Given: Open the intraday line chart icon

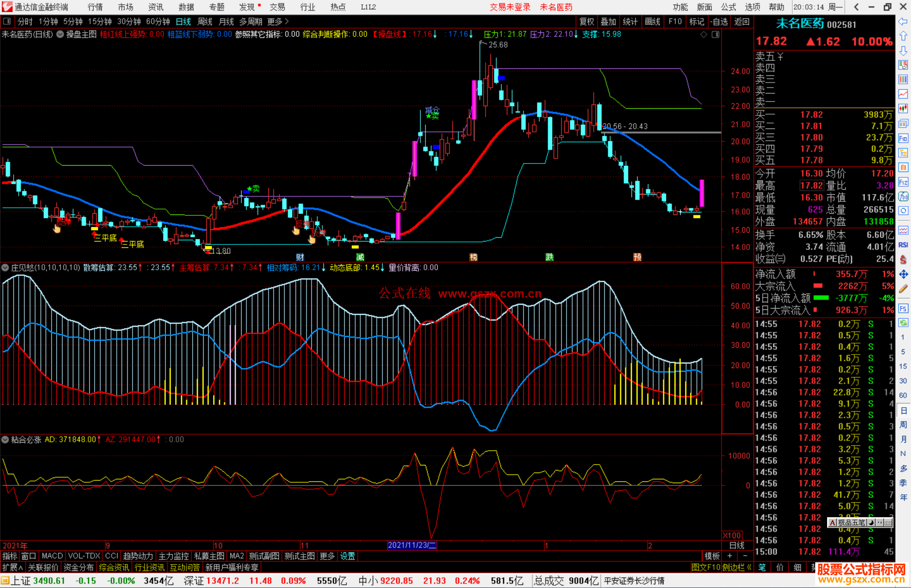Looking at the screenshot, I should [903, 94].
